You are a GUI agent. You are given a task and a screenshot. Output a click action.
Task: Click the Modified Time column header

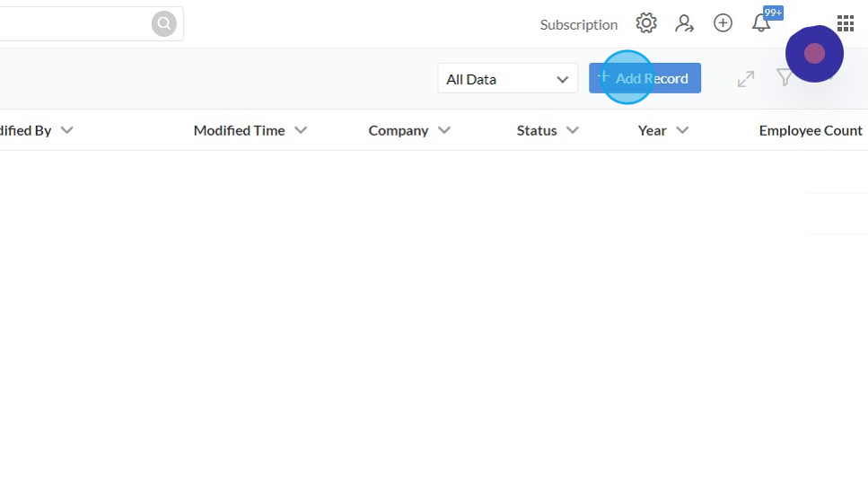[239, 131]
